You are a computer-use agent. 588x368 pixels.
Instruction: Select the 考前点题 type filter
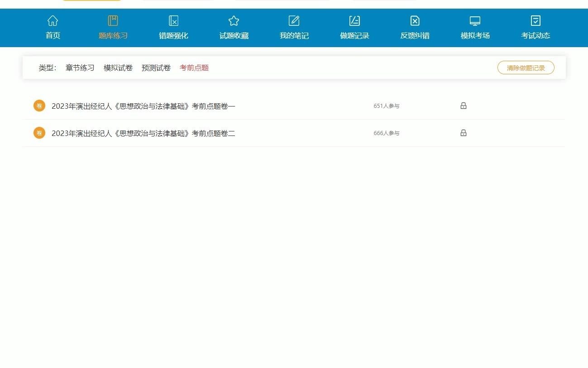click(x=194, y=68)
